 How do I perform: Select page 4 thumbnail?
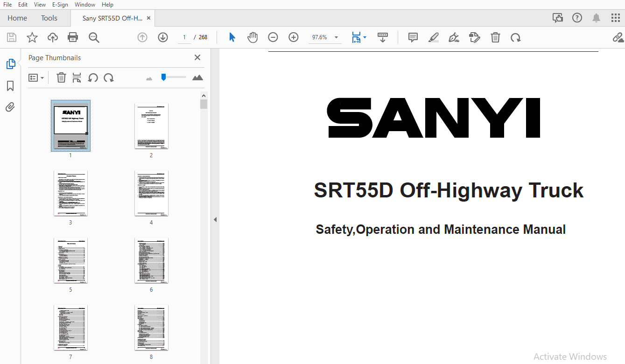151,193
